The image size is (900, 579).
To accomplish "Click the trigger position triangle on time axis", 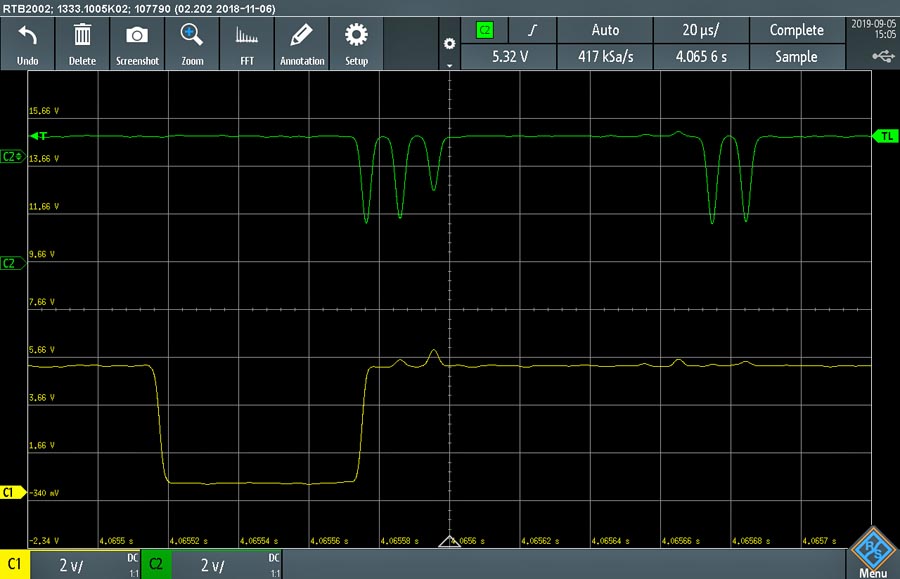I will [x=449, y=541].
